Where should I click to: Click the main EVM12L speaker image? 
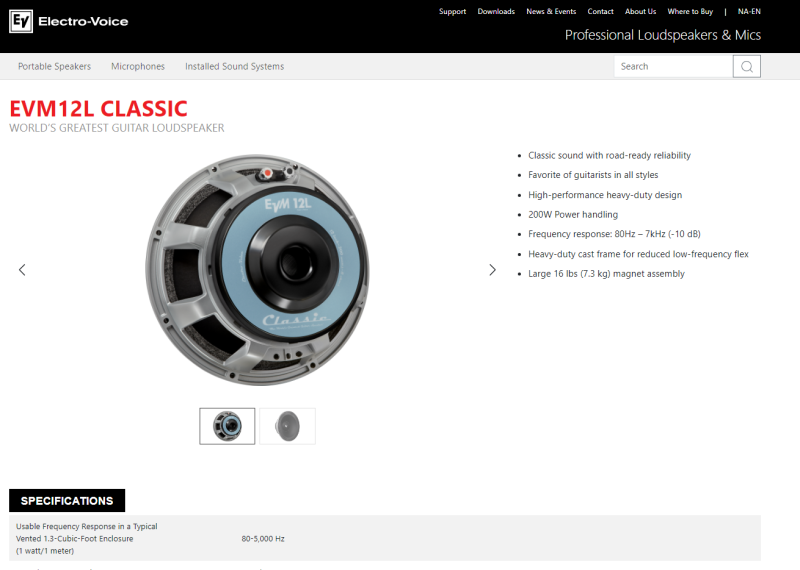pos(258,269)
